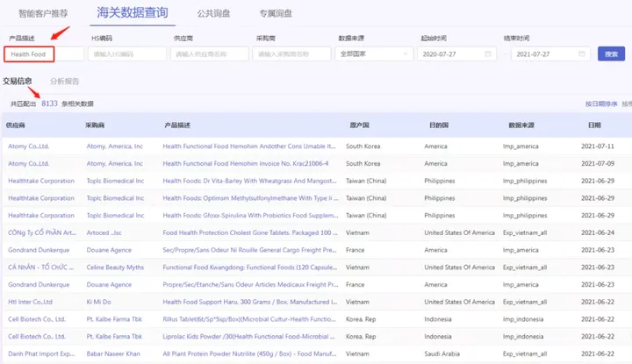The image size is (632, 364).
Task: Open Healthtake Corporation in the Dr Vita-Barley row
Action: (41, 181)
